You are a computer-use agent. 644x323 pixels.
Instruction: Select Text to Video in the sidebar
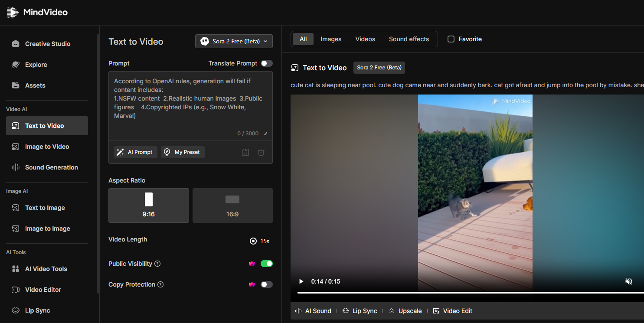click(x=47, y=126)
